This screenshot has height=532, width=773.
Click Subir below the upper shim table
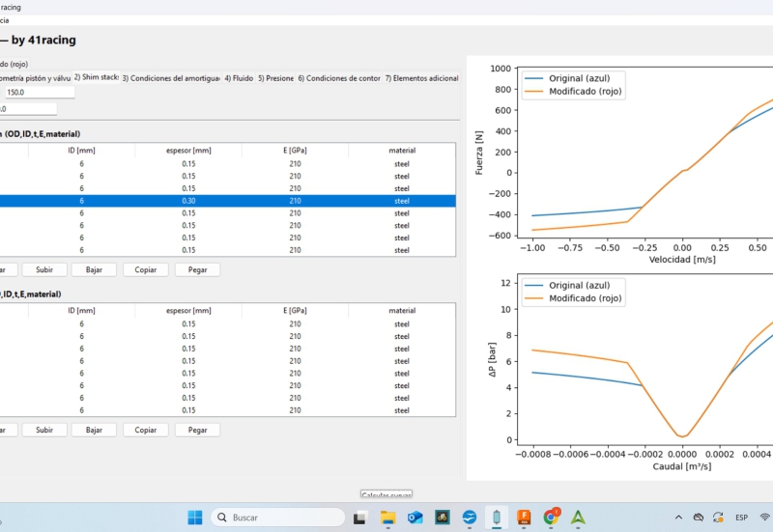click(x=43, y=269)
